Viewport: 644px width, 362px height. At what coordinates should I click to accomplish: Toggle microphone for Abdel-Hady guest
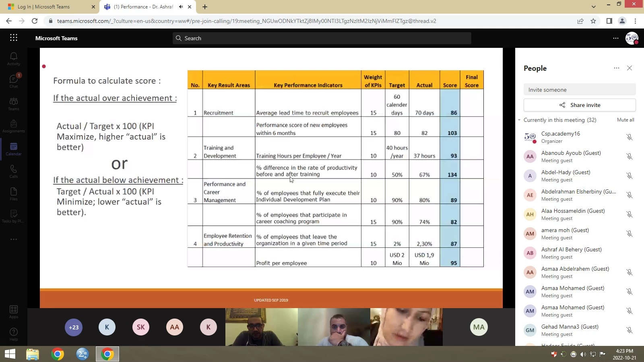coord(630,176)
